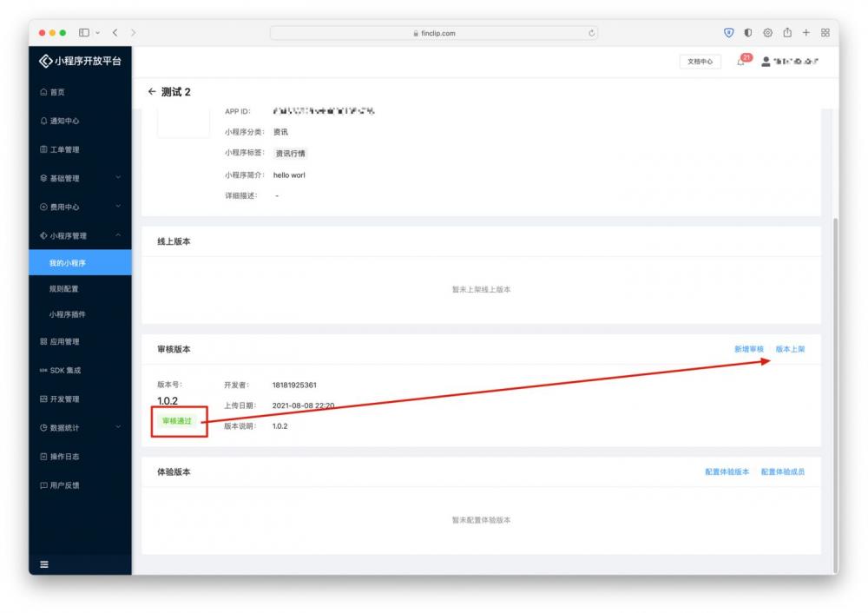868x613 pixels.
Task: Click the hello worl description text
Action: coord(289,175)
